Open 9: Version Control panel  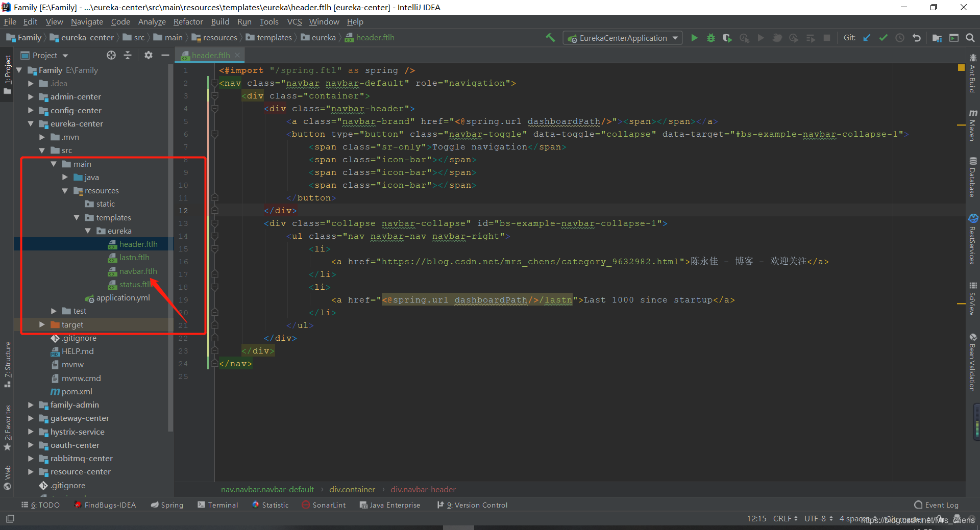coord(473,505)
